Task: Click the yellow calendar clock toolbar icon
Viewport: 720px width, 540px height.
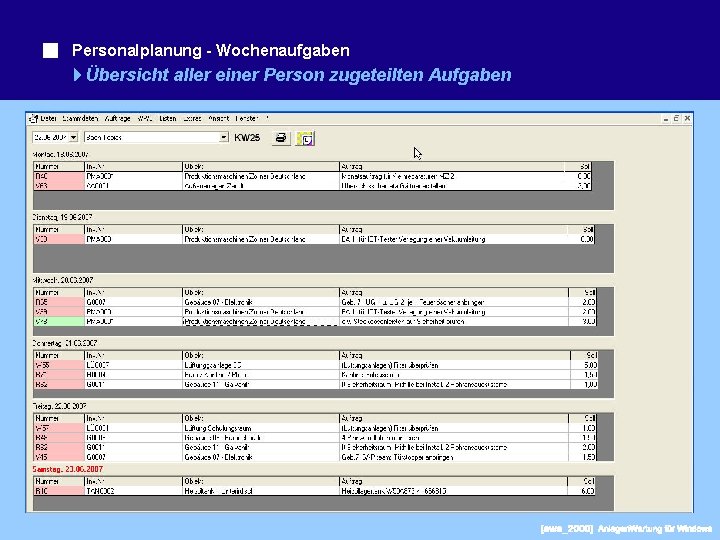Action: click(305, 138)
